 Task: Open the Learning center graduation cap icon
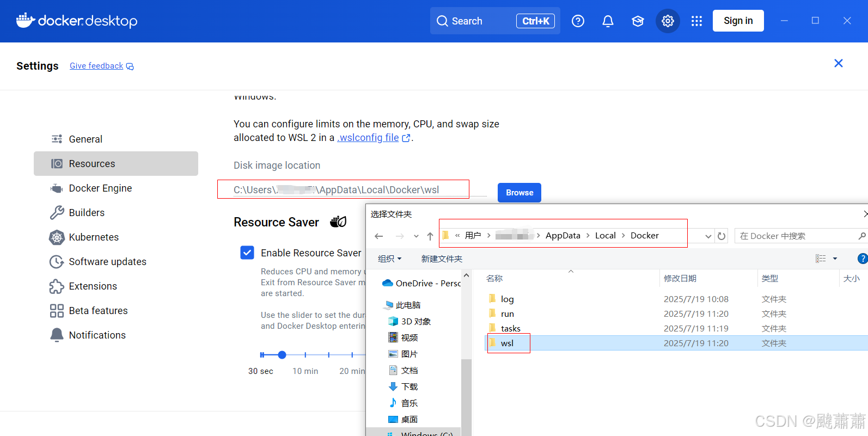point(638,21)
